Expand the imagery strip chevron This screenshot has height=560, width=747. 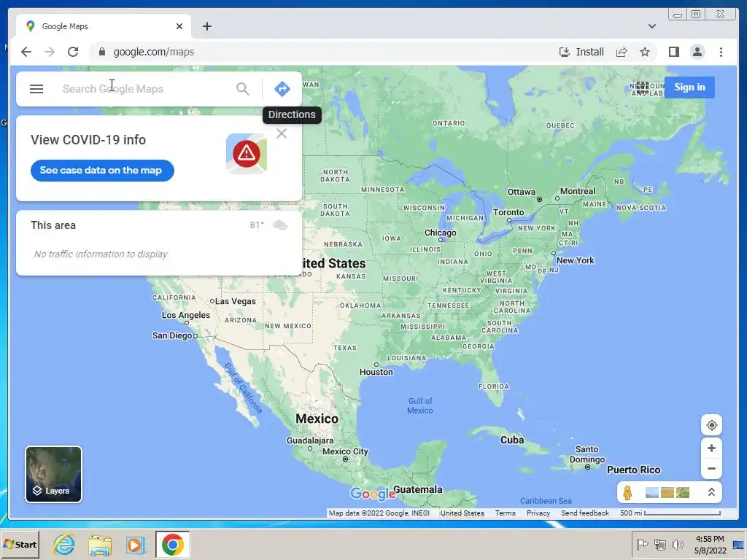point(711,492)
